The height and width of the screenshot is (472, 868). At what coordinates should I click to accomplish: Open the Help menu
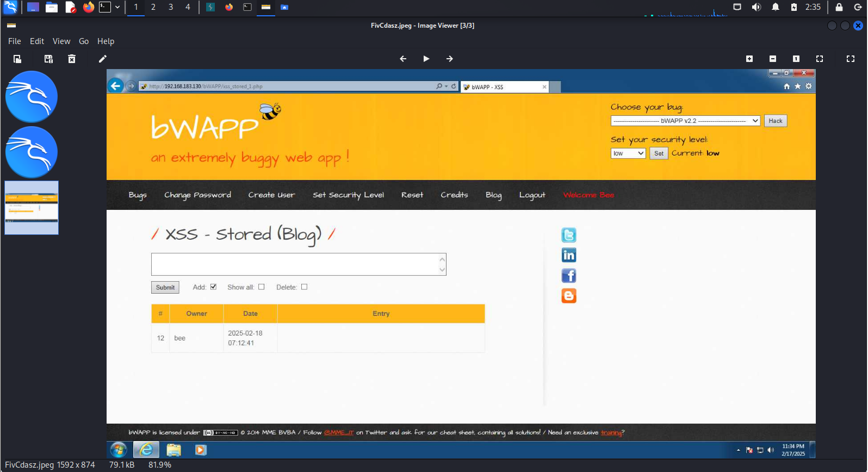coord(106,41)
